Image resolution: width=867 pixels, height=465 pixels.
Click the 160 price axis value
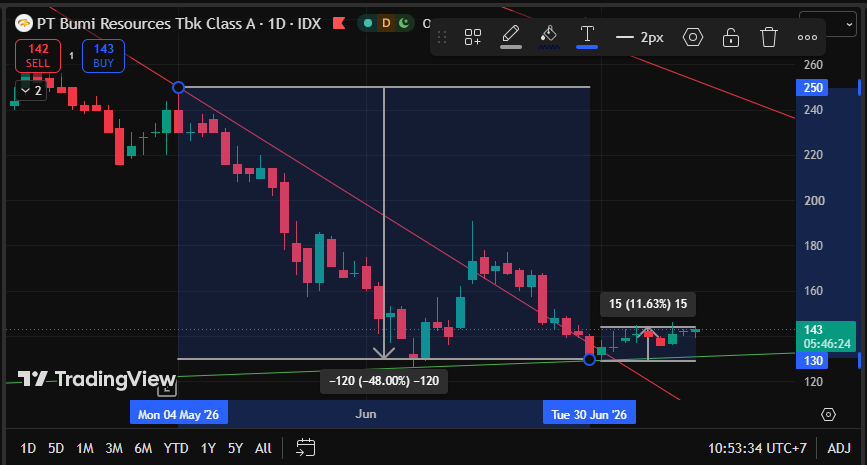point(813,291)
